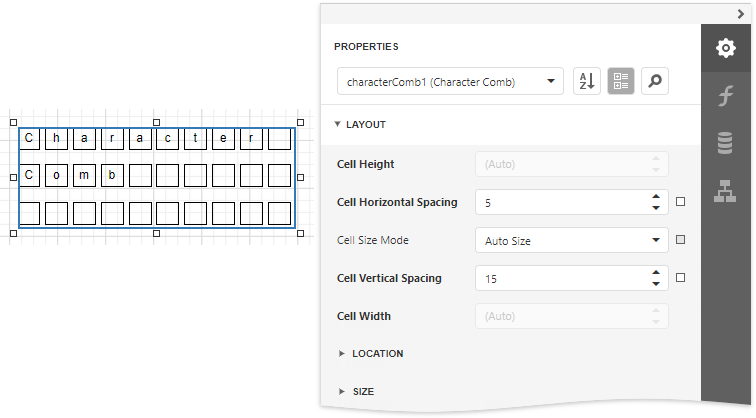Open the Field List database tab
This screenshot has height=418, width=756.
[x=726, y=143]
